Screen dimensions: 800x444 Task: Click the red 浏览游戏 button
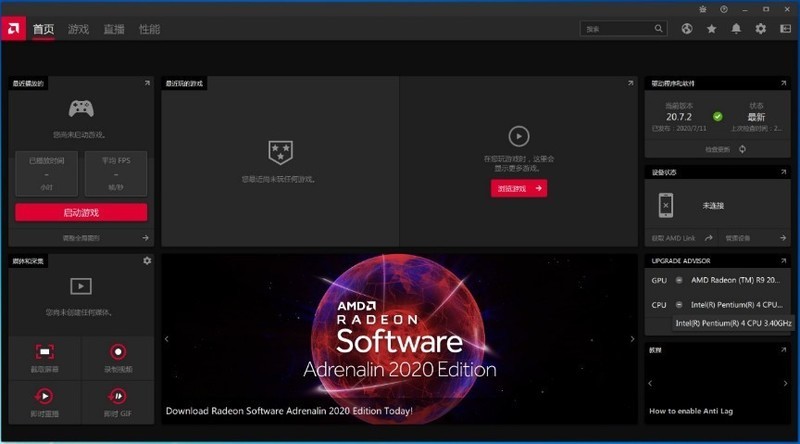[x=519, y=188]
